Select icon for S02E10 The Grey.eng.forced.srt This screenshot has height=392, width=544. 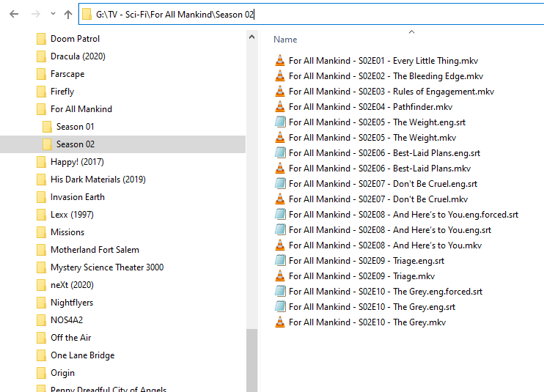pyautogui.click(x=280, y=292)
